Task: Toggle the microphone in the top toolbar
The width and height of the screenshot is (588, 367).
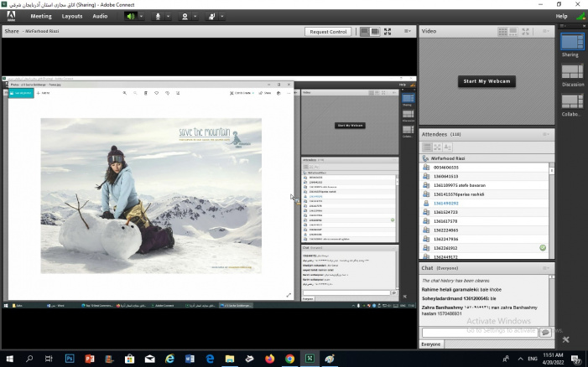Action: 158,16
